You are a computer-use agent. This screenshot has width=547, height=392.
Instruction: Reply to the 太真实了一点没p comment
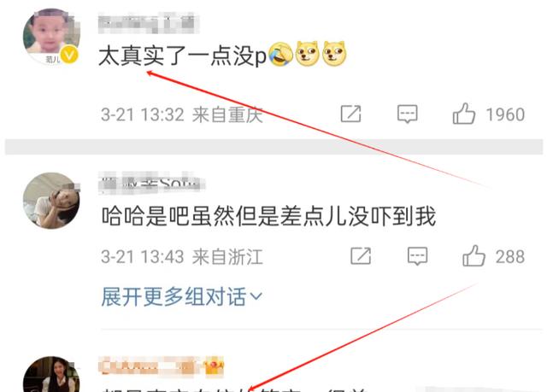[x=407, y=114]
